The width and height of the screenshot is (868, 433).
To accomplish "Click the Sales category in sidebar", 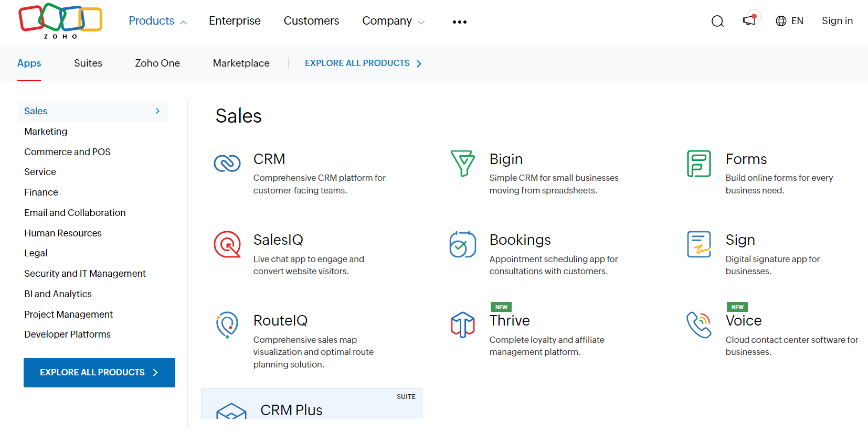I will 93,111.
